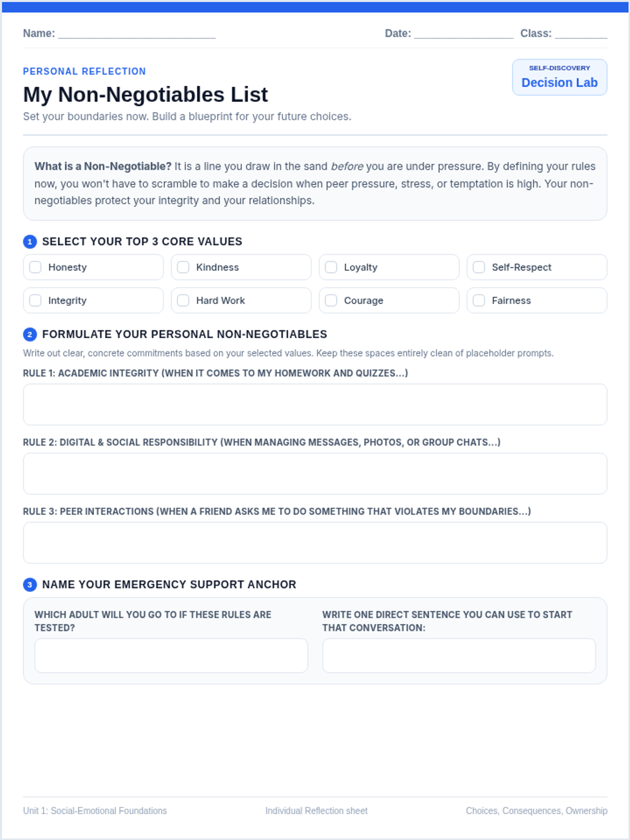Click the step 2 circle icon
The height and width of the screenshot is (840, 630).
[30, 334]
